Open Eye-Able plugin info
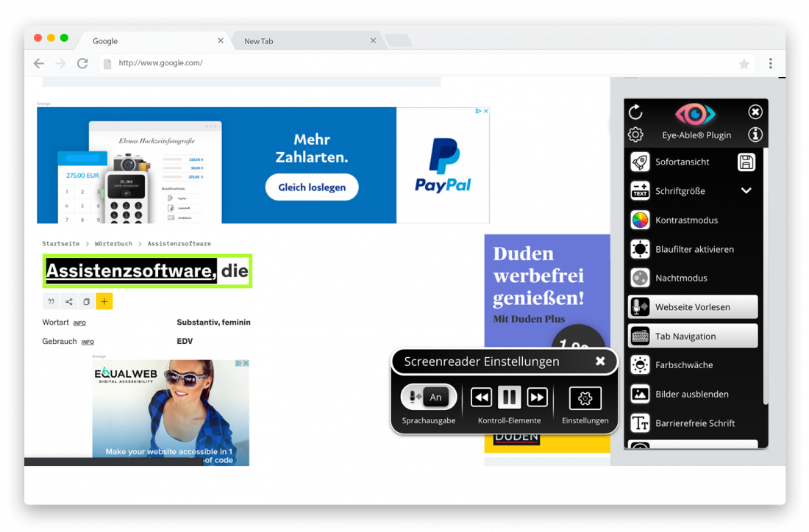The image size is (809, 532). [755, 134]
